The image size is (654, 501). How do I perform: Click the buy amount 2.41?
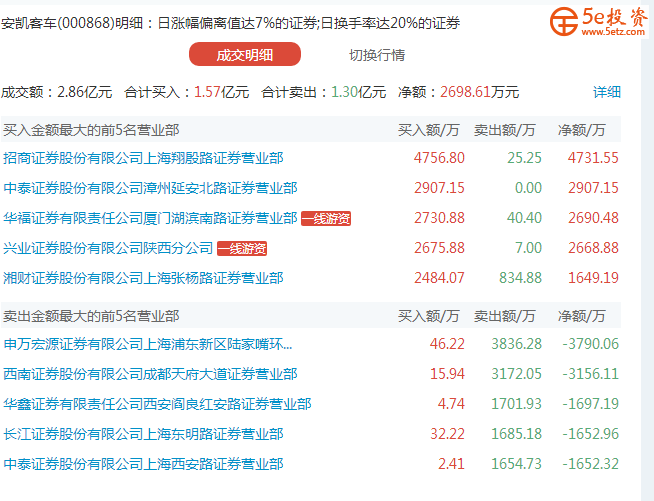[x=451, y=464]
